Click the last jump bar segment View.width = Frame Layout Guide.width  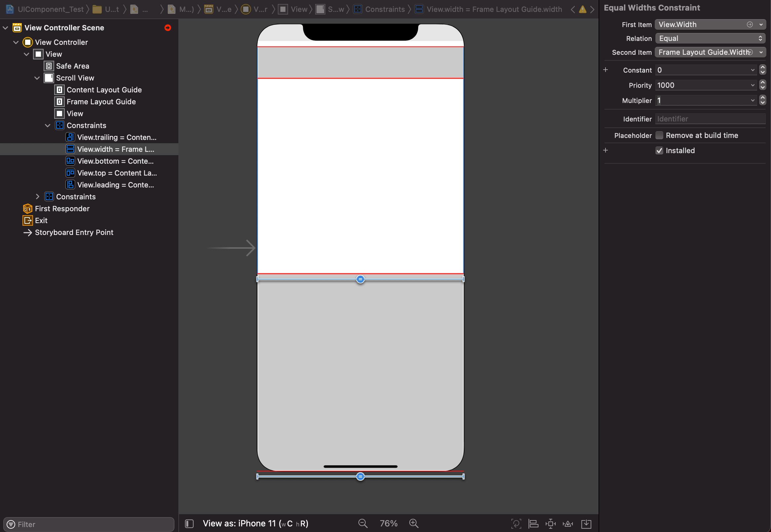tap(489, 9)
